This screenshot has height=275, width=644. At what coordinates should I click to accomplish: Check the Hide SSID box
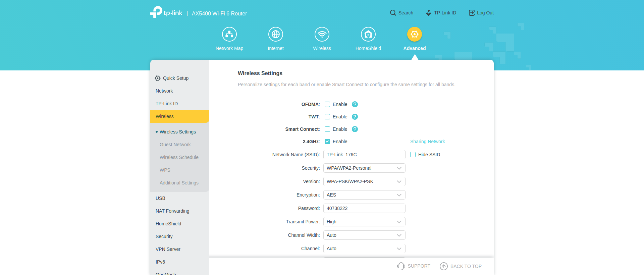pyautogui.click(x=413, y=155)
